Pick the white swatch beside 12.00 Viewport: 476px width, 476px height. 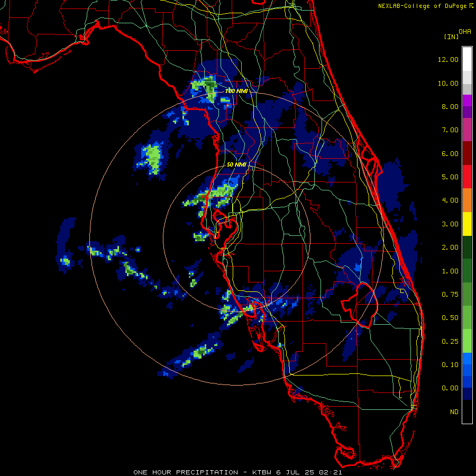[x=467, y=59]
